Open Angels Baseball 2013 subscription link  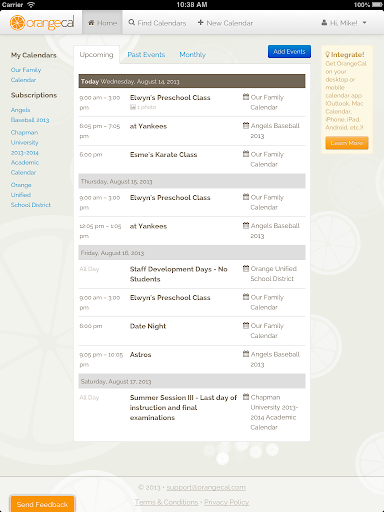30,115
